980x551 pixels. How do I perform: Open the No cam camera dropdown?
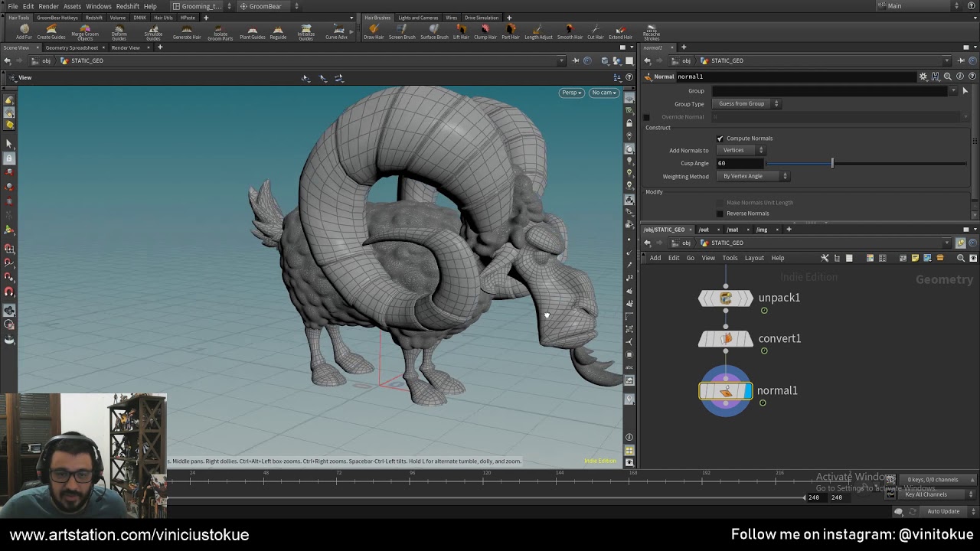pyautogui.click(x=604, y=93)
